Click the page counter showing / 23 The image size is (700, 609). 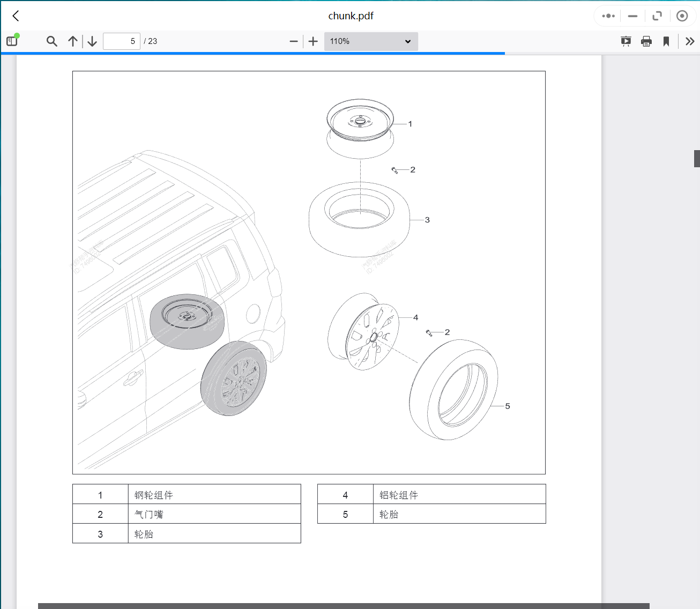tap(151, 41)
